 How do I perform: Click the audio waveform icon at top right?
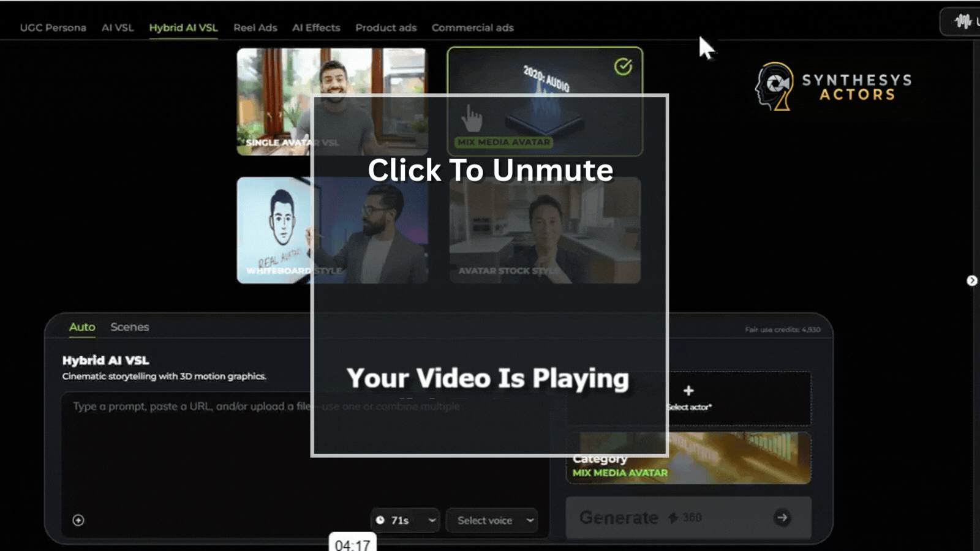(x=963, y=22)
